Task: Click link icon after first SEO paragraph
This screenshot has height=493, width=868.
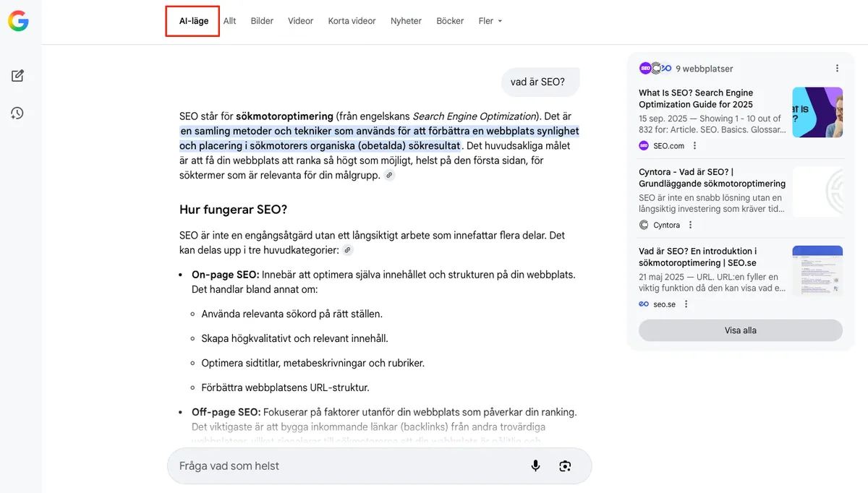Action: [389, 175]
